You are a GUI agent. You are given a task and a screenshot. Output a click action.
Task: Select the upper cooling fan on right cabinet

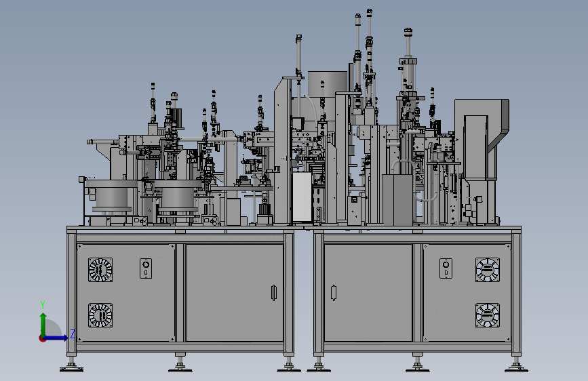click(x=488, y=270)
